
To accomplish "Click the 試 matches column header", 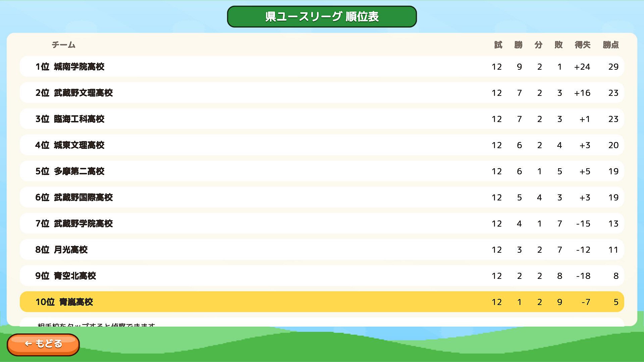I will click(498, 45).
